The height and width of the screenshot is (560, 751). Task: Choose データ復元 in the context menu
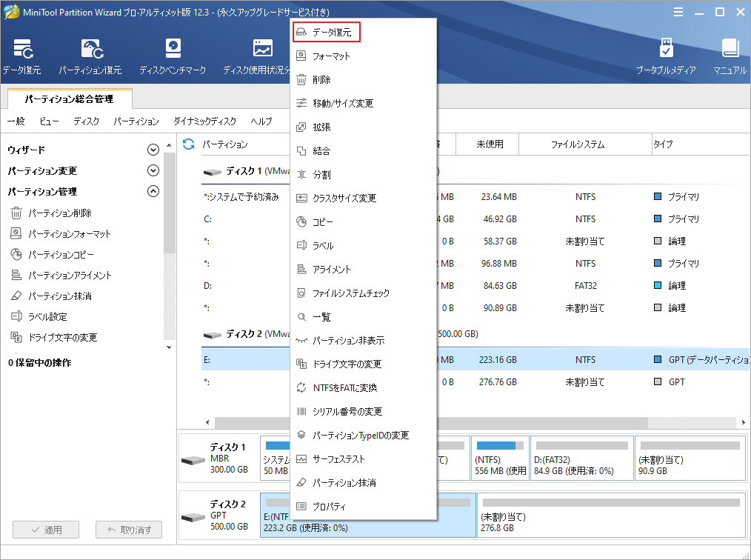[x=326, y=32]
